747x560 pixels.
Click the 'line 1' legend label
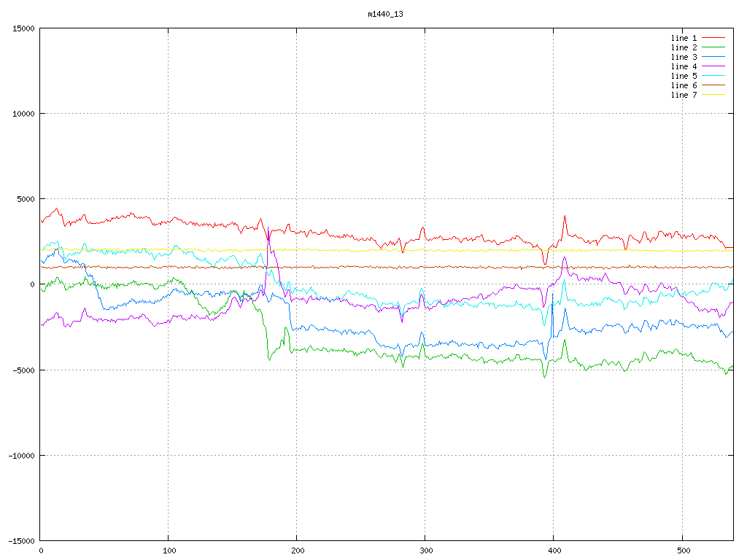coord(684,38)
